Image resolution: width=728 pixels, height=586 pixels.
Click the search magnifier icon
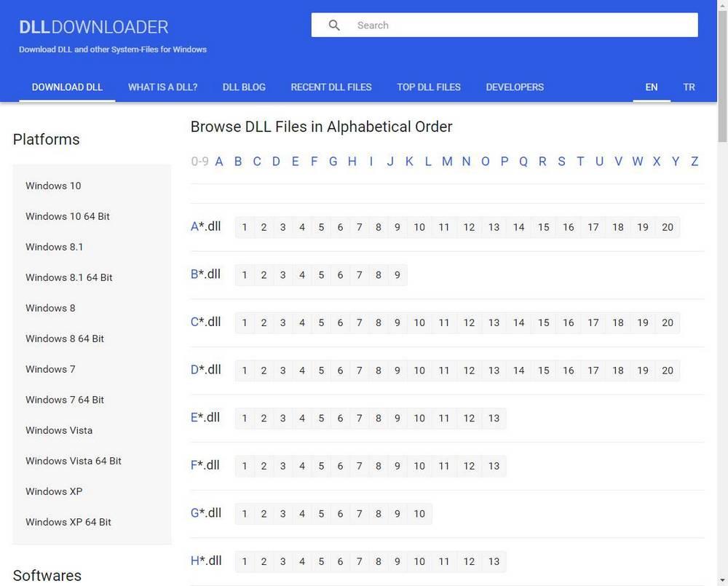click(334, 25)
